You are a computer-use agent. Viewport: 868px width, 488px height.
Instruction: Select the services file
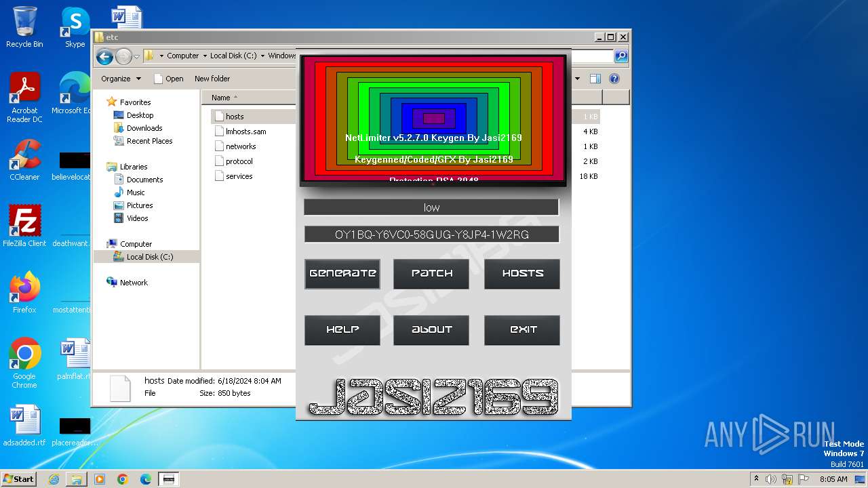[x=239, y=176]
